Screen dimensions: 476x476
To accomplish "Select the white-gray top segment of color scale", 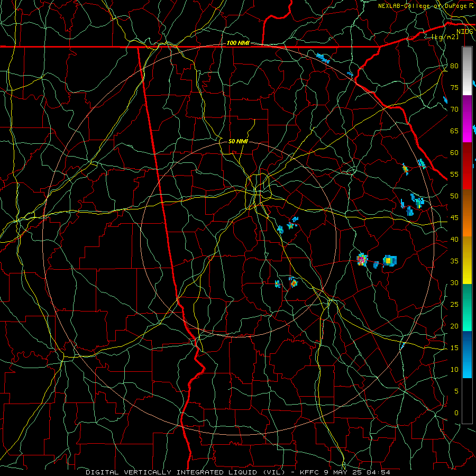I will 467,71.
